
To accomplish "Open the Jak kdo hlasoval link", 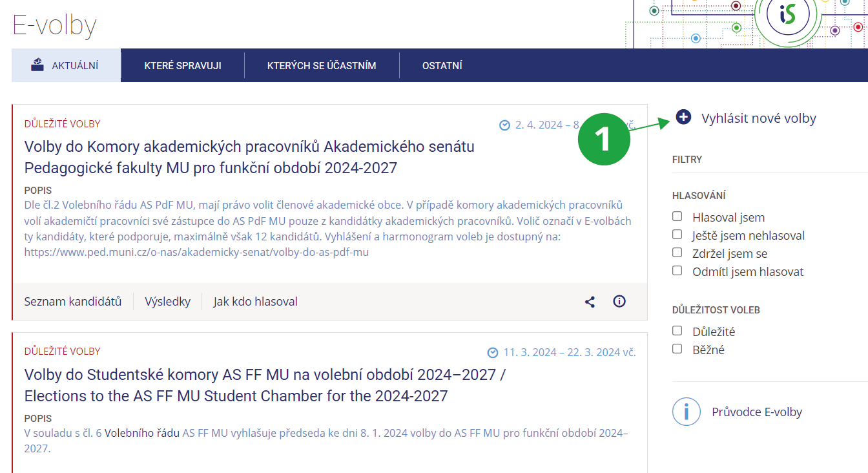I will pos(255,302).
